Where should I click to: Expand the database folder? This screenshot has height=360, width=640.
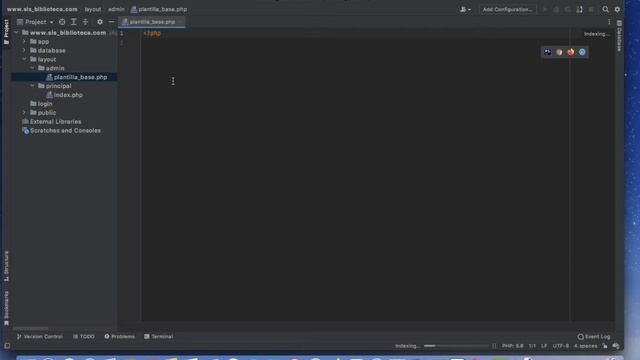pyautogui.click(x=24, y=50)
